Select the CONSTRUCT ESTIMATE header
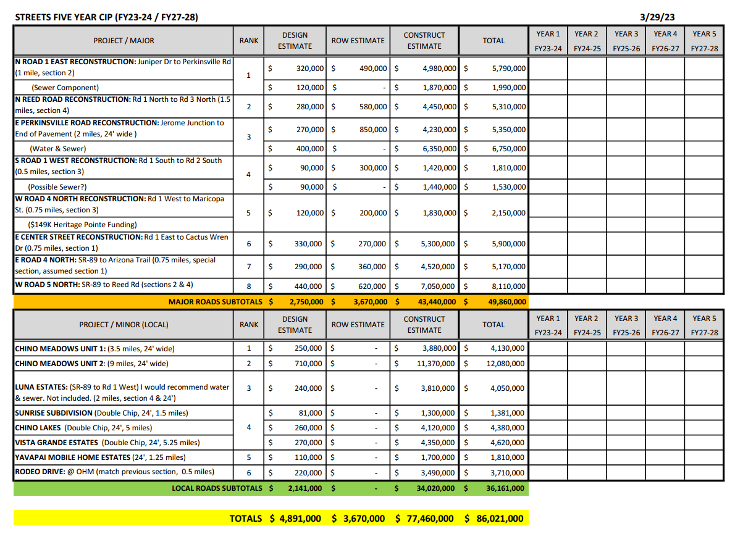Viewport: 756px width, 539px height. (424, 40)
